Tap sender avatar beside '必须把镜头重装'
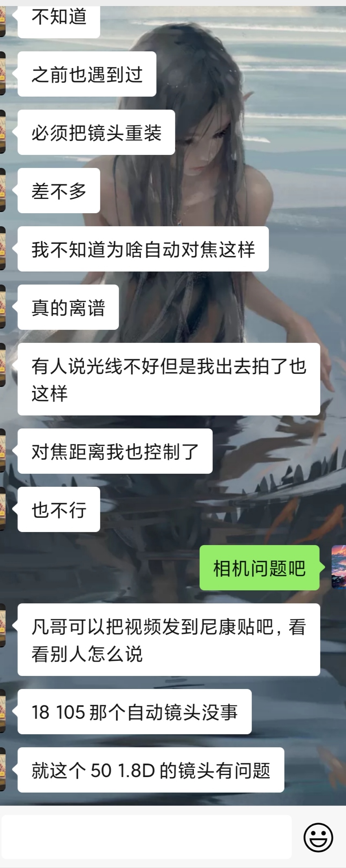Image resolution: width=346 pixels, height=868 pixels. click(x=2, y=132)
